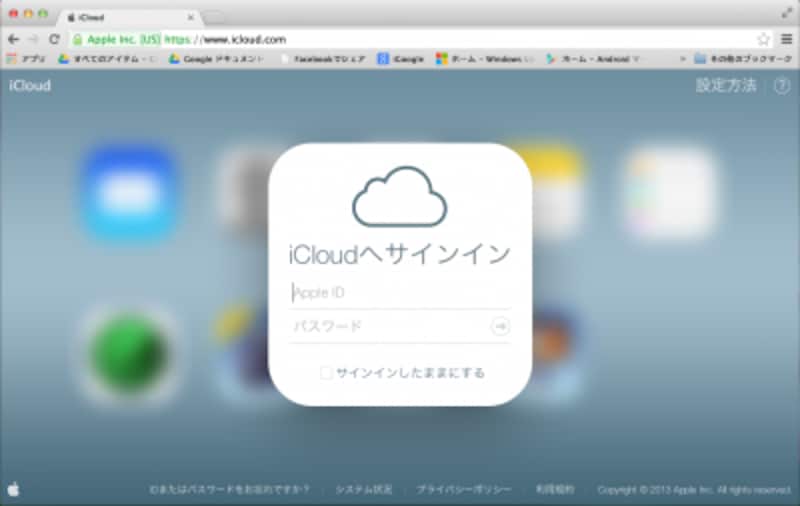Click the iCloud logo in the header

point(30,85)
